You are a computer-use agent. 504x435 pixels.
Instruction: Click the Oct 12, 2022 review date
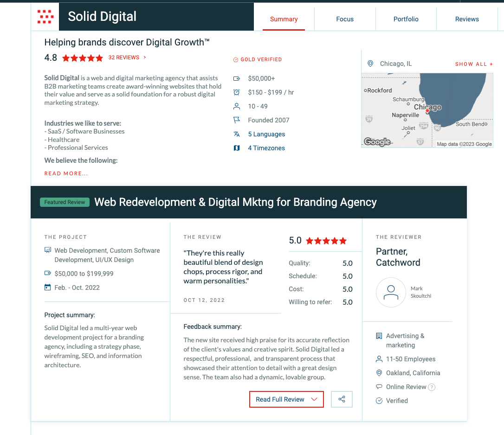click(204, 300)
